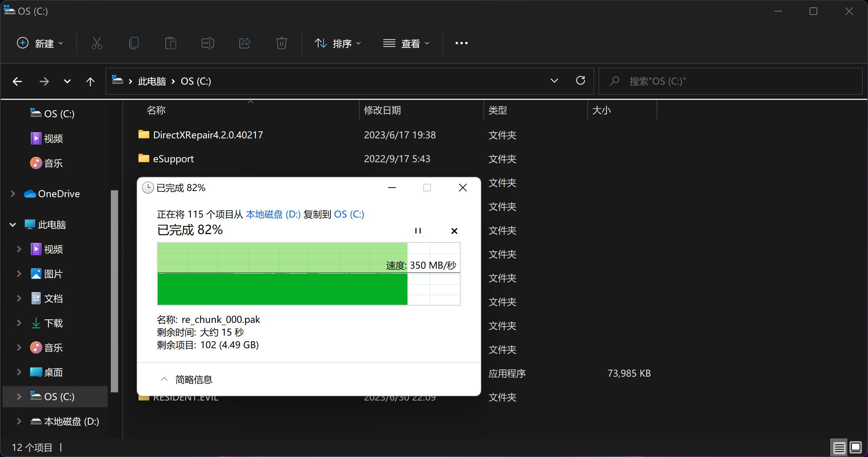Click the OS (C:) destination link
This screenshot has height=457, width=868.
point(349,214)
